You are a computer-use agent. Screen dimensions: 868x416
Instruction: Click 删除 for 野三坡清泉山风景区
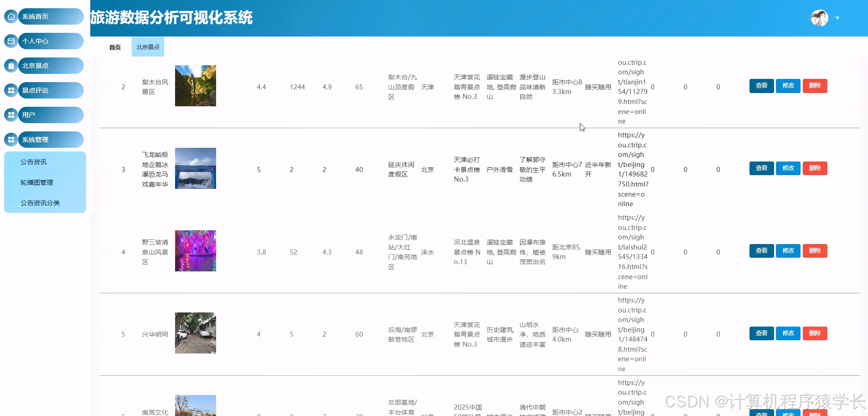pyautogui.click(x=815, y=251)
